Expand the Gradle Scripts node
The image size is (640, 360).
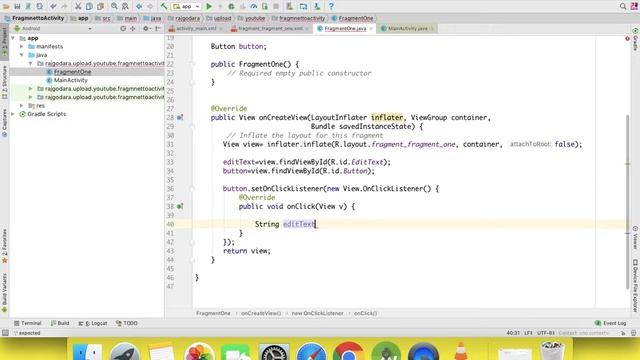click(13, 114)
